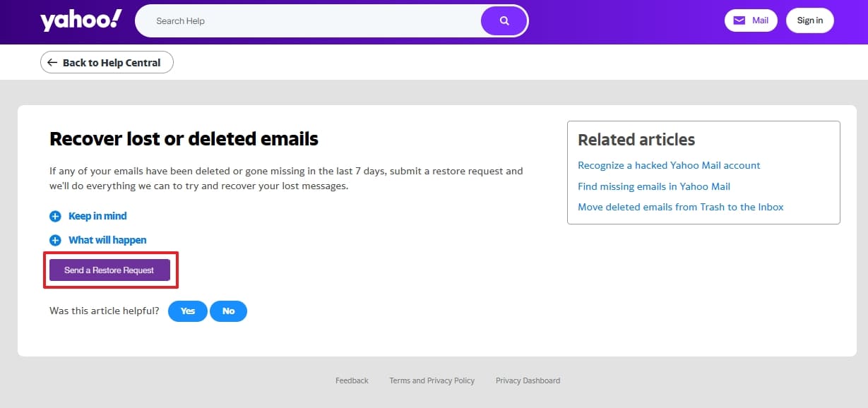Click Send a Restore Request
This screenshot has height=408, width=868.
pyautogui.click(x=110, y=270)
